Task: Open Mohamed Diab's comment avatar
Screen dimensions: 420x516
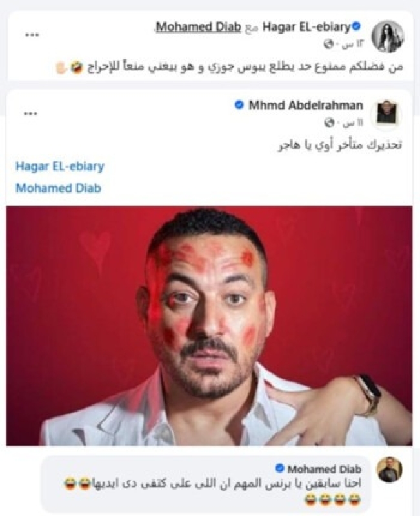Action: pos(390,470)
